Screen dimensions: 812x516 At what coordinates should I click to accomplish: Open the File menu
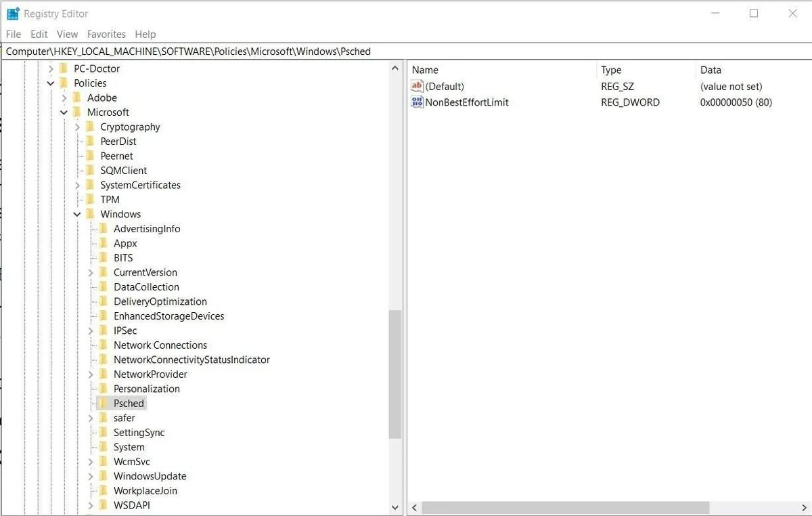click(x=14, y=34)
